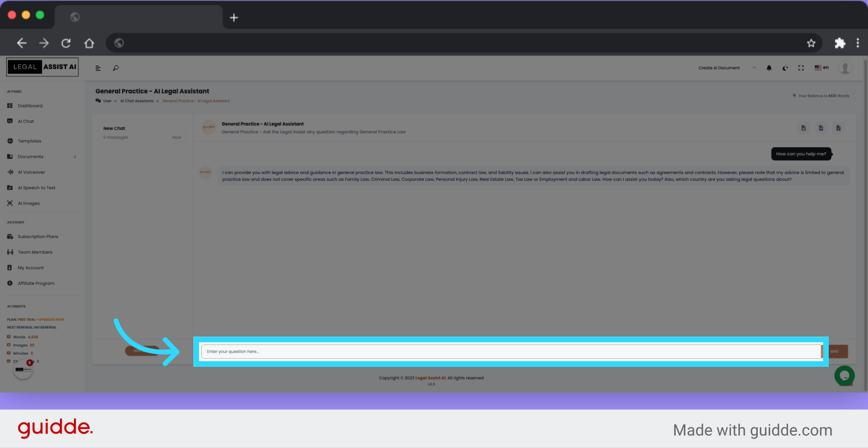Turn on fullscreen with the brackets icon
The height and width of the screenshot is (448, 868).
(x=801, y=68)
